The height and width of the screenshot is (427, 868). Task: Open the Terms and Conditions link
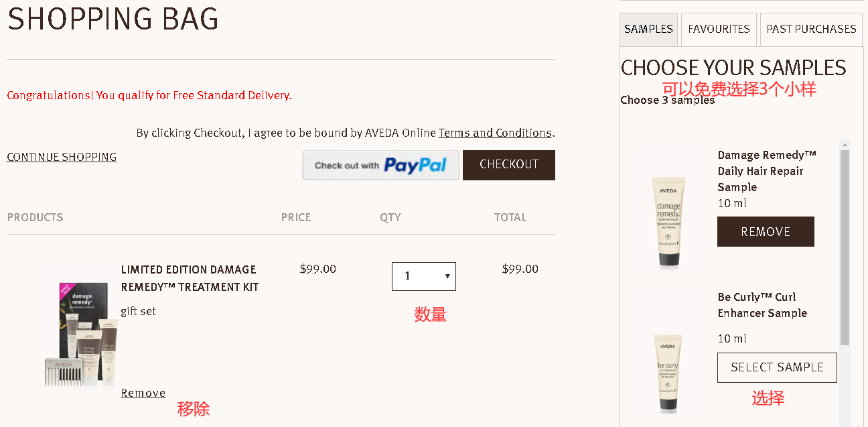495,133
